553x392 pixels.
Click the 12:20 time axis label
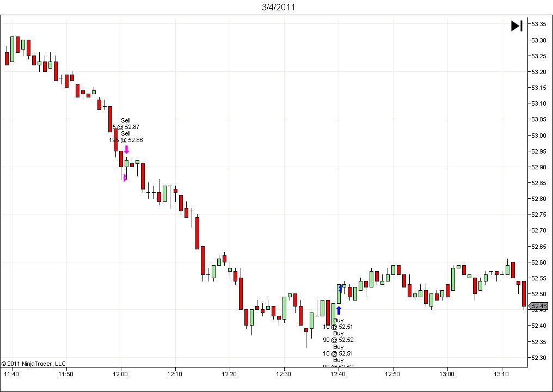coord(229,374)
